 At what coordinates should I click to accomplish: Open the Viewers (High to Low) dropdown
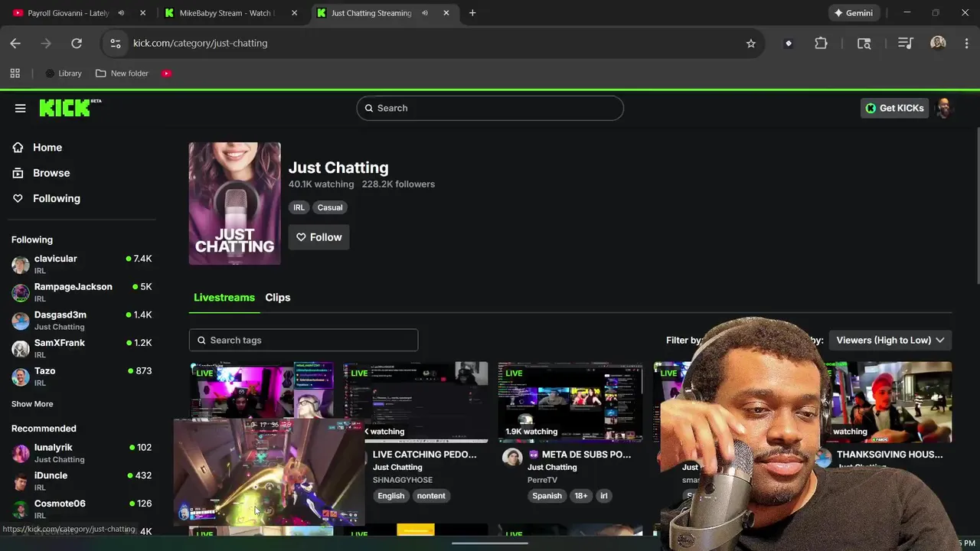point(890,340)
